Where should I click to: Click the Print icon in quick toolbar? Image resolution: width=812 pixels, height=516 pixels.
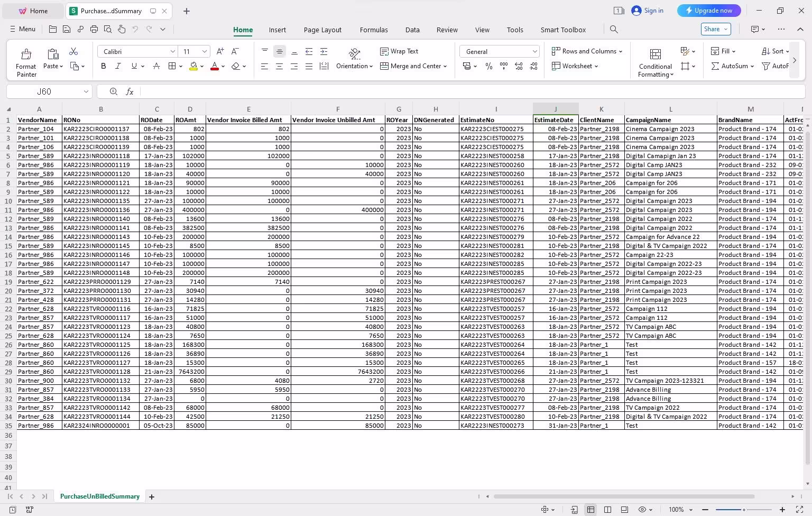point(94,29)
